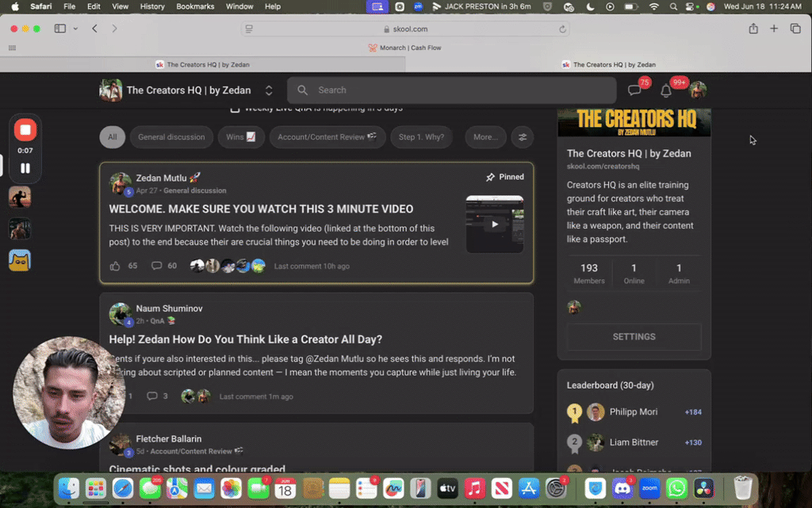Image resolution: width=812 pixels, height=508 pixels.
Task: Open the View menu
Action: [x=121, y=6]
